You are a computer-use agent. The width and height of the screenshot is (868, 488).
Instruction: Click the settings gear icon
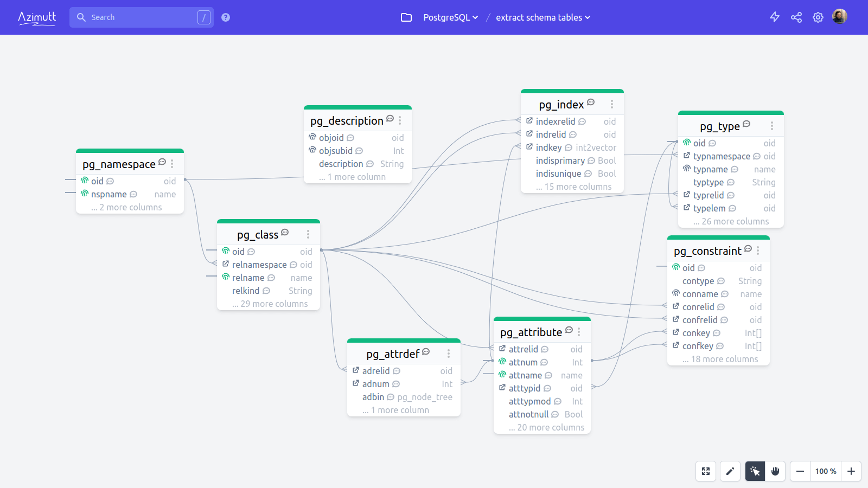coord(818,17)
